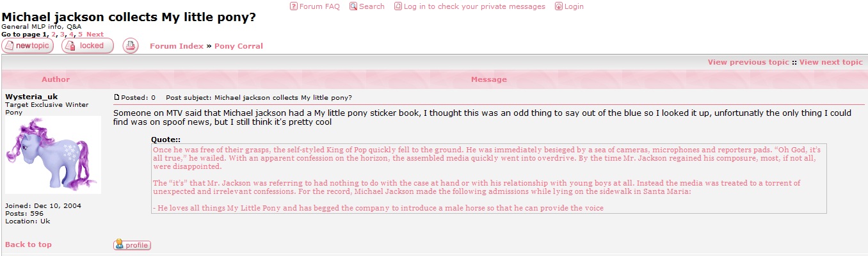This screenshot has height=256, width=868.
Task: Click the Search magnifier icon
Action: [x=353, y=6]
